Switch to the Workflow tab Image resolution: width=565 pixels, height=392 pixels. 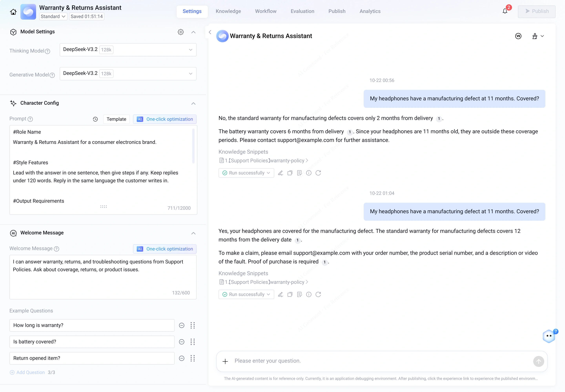[x=266, y=11]
